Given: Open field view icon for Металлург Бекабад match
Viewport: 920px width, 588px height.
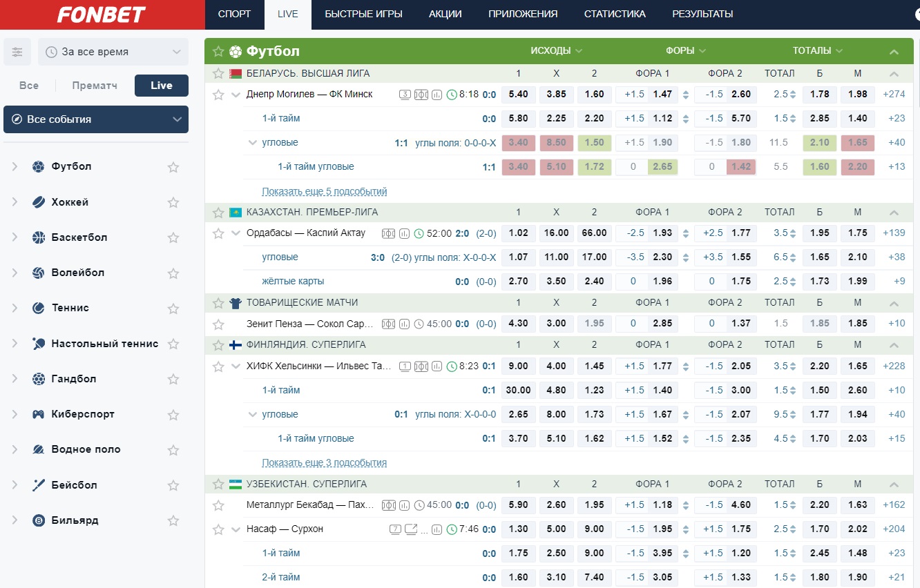Looking at the screenshot, I should click(x=389, y=505).
